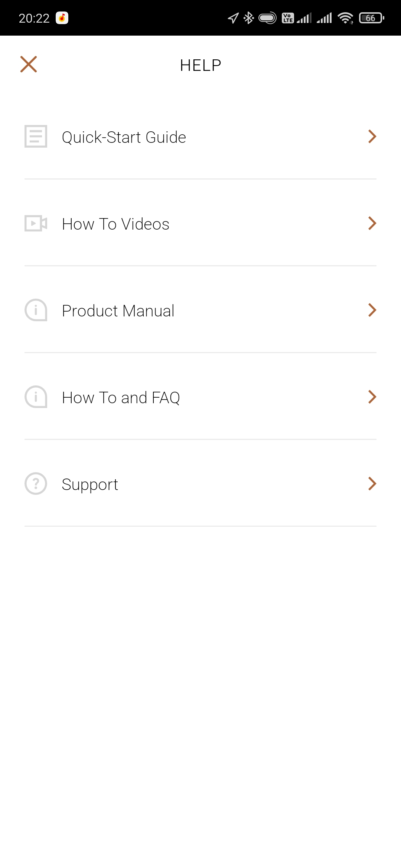Tap the battery indicator showing 66
The height and width of the screenshot is (868, 401).
[x=371, y=18]
